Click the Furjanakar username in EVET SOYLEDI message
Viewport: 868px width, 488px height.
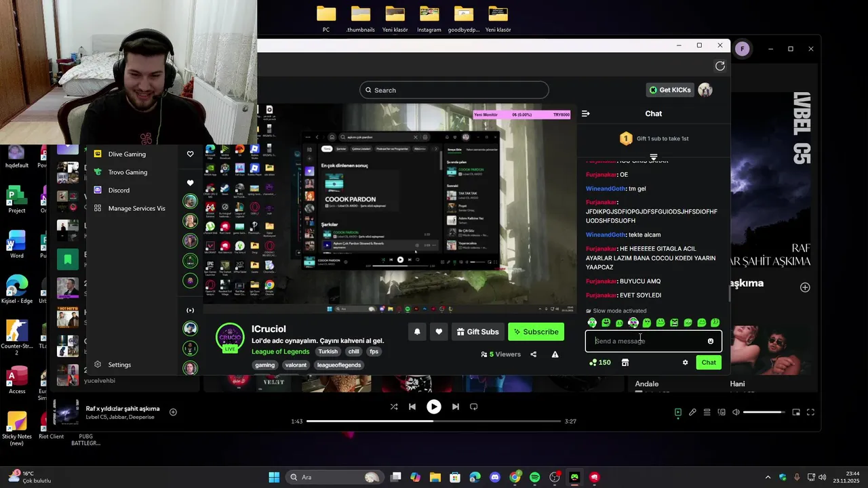point(601,296)
